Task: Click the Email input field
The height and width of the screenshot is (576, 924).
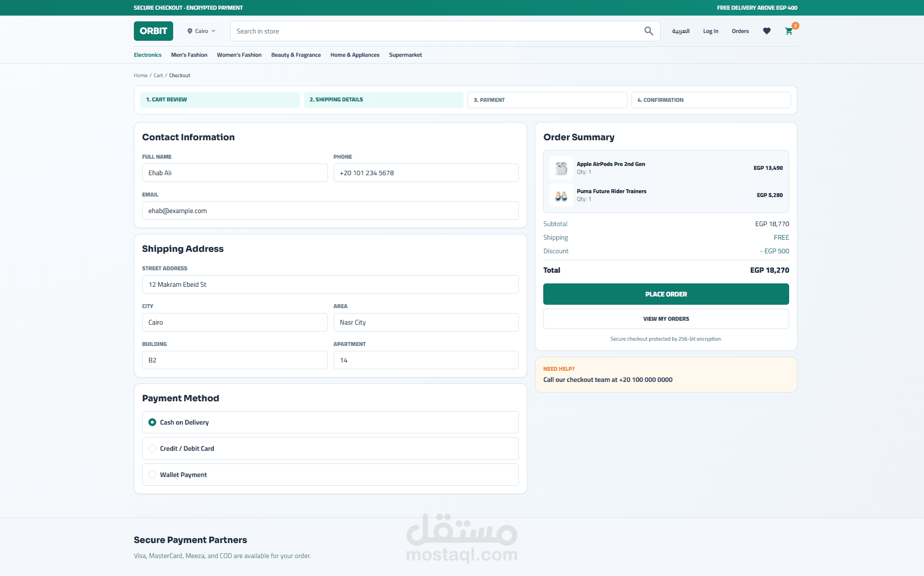Action: coord(330,211)
